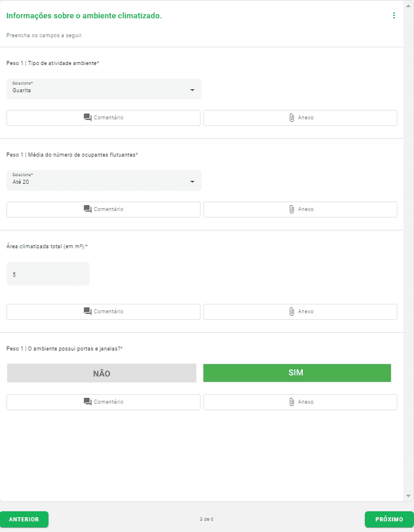Click comment icon under Tipo de atividade ambiente
The width and height of the screenshot is (414, 532).
tap(88, 118)
